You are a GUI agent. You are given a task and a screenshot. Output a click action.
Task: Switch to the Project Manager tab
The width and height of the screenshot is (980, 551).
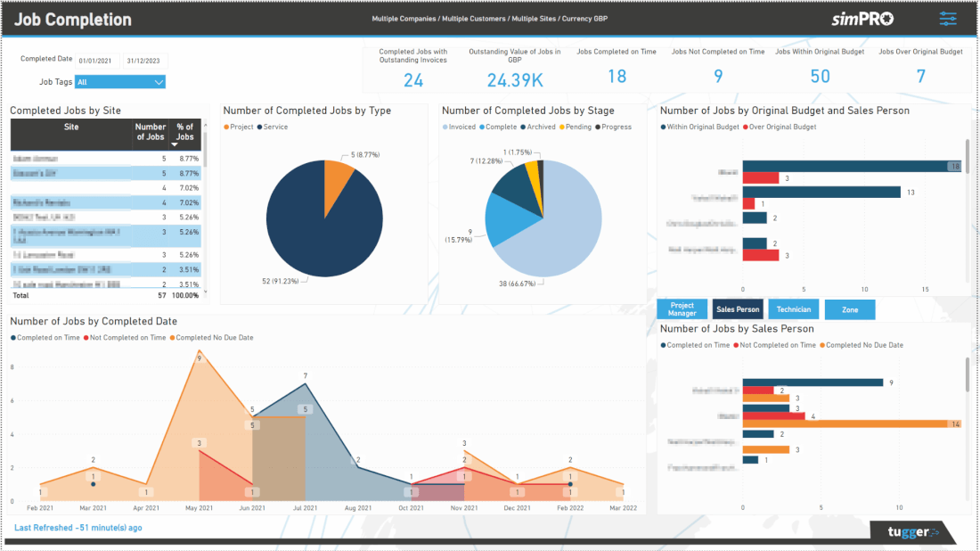coord(682,309)
